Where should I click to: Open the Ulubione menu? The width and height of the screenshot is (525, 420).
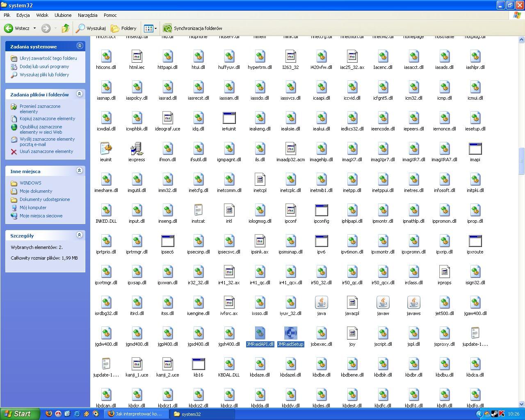[63, 15]
